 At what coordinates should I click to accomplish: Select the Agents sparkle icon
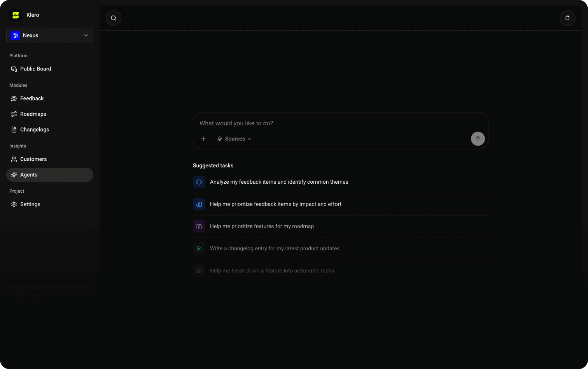[14, 174]
